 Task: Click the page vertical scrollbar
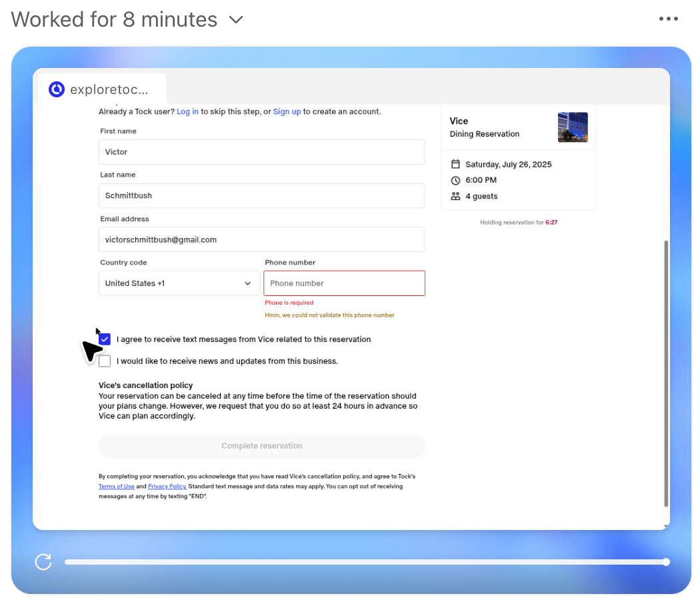666,373
